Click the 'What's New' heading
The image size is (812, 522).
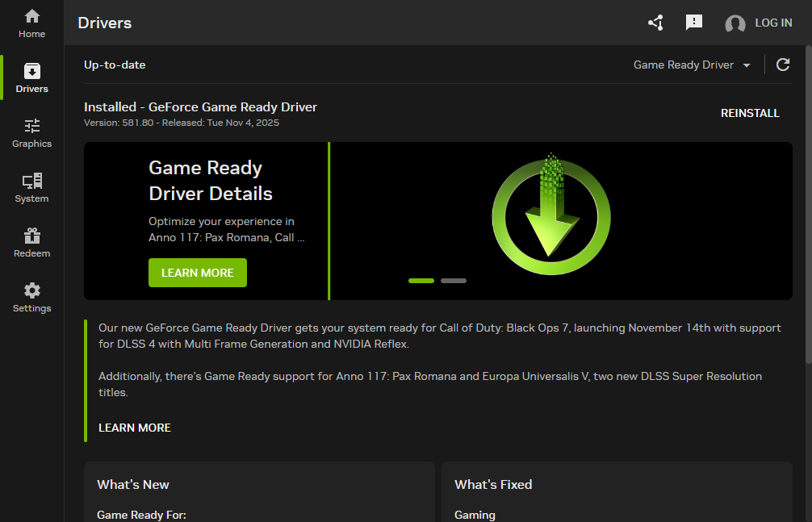coord(133,485)
